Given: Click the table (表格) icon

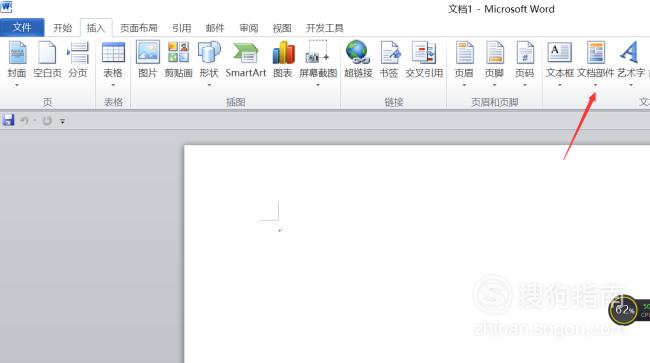Looking at the screenshot, I should coord(113,53).
